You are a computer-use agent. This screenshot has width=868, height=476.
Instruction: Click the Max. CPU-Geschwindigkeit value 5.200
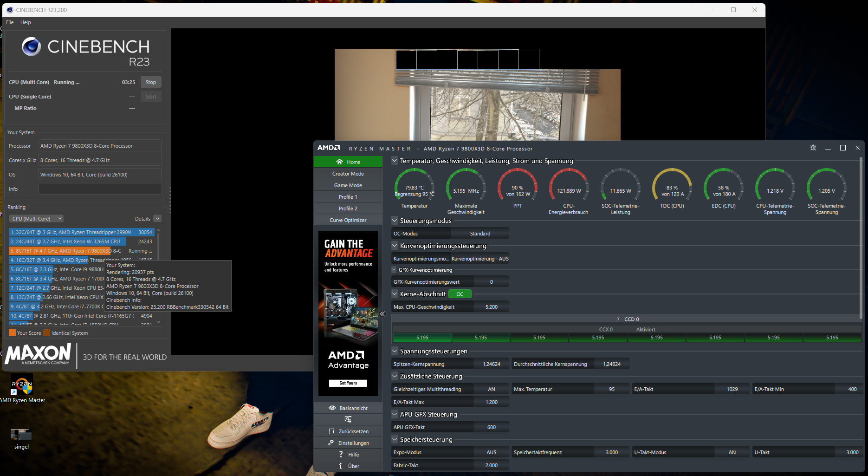click(492, 307)
